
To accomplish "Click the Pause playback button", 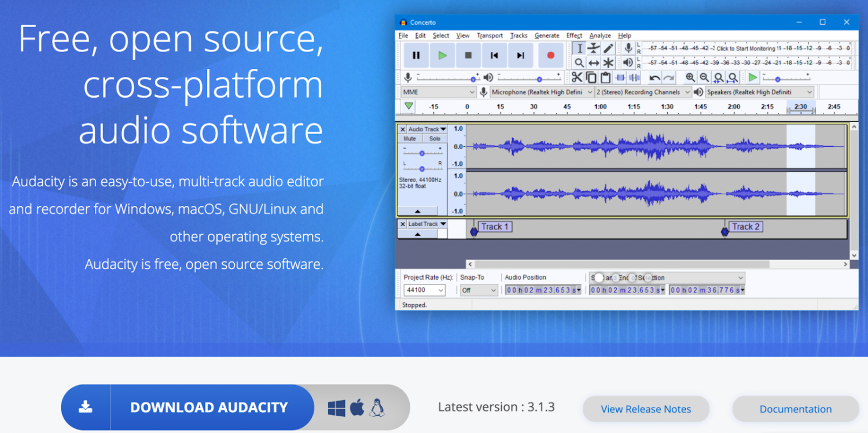I will coord(416,55).
